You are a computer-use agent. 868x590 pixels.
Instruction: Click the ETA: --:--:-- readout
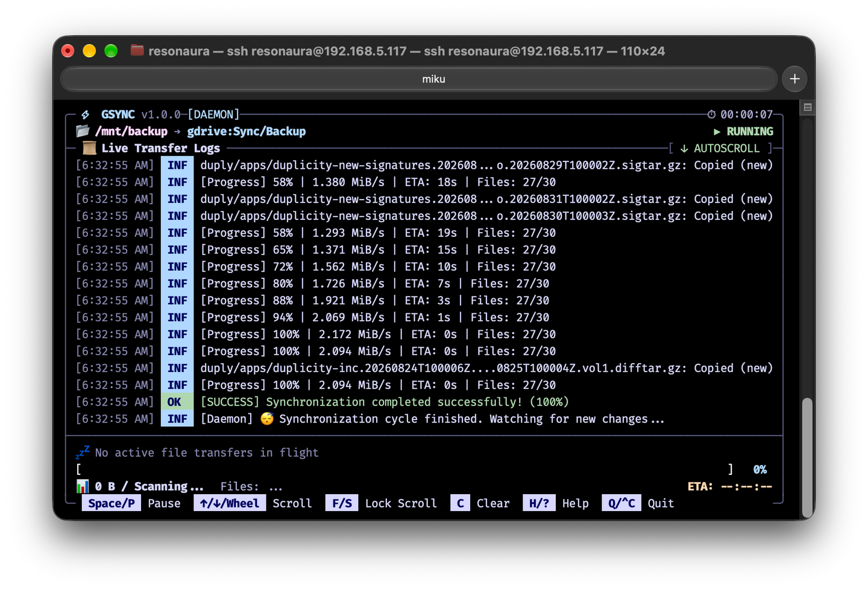point(729,486)
